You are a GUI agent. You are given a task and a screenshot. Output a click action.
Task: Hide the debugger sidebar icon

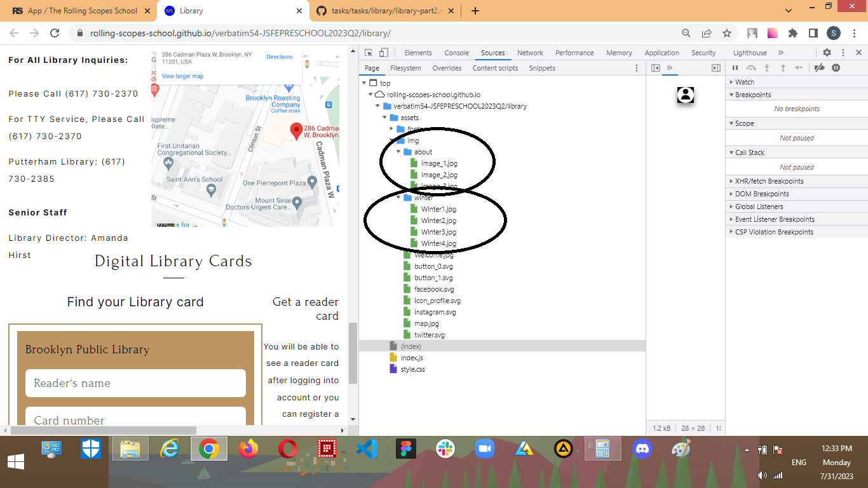coord(715,68)
